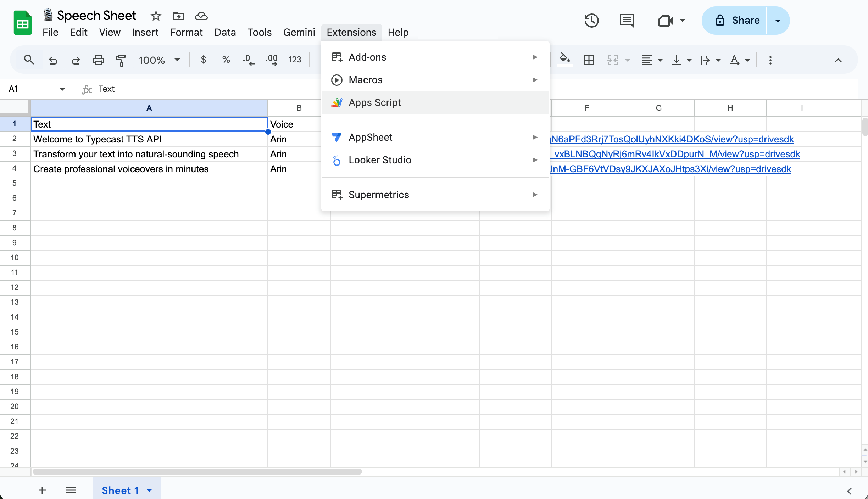Open version history

click(591, 21)
